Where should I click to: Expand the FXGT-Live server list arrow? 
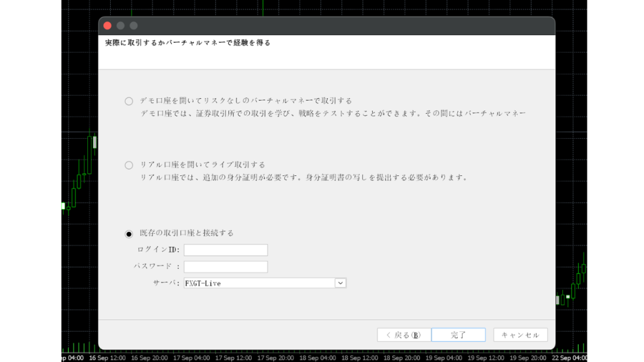click(340, 282)
